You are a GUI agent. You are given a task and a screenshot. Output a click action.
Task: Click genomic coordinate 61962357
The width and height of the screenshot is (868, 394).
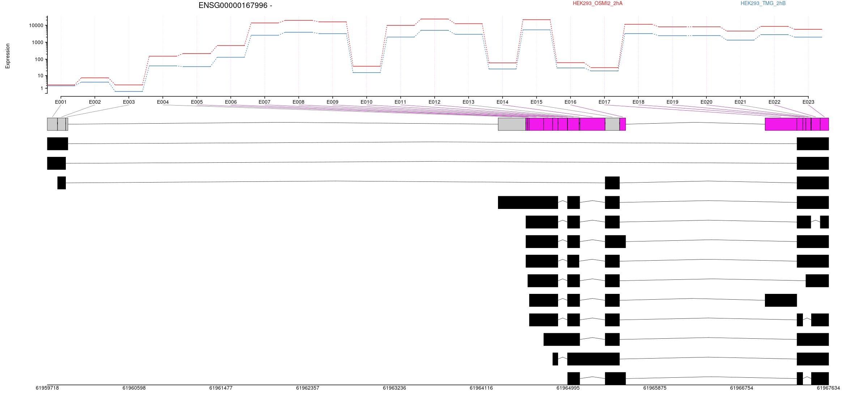pos(307,388)
